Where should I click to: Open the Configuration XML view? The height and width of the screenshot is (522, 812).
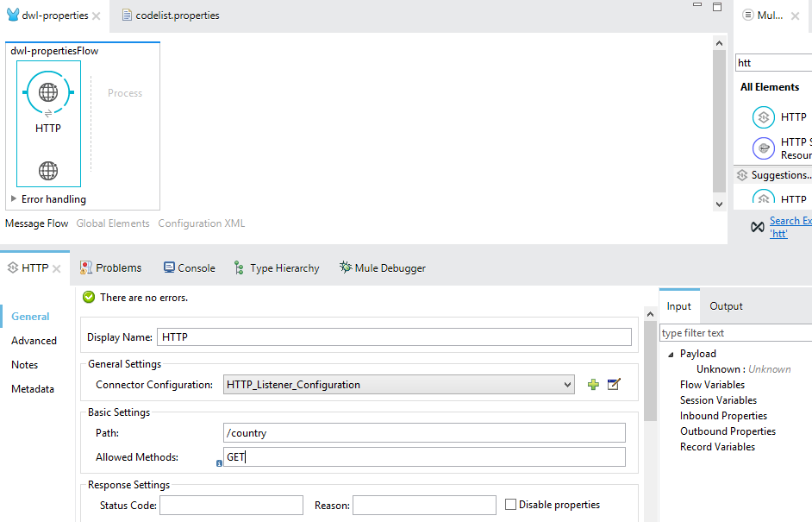coord(201,223)
